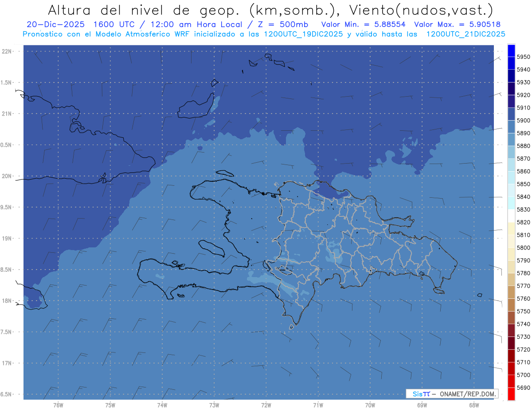The height and width of the screenshot is (411, 532).
Task: Click the '5920' colorbar value
Action: [x=524, y=95]
